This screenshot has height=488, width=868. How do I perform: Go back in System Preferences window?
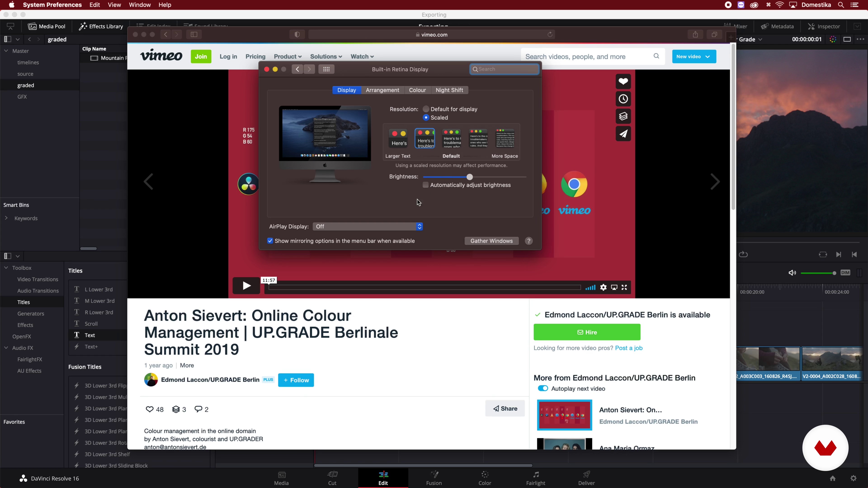pos(297,69)
